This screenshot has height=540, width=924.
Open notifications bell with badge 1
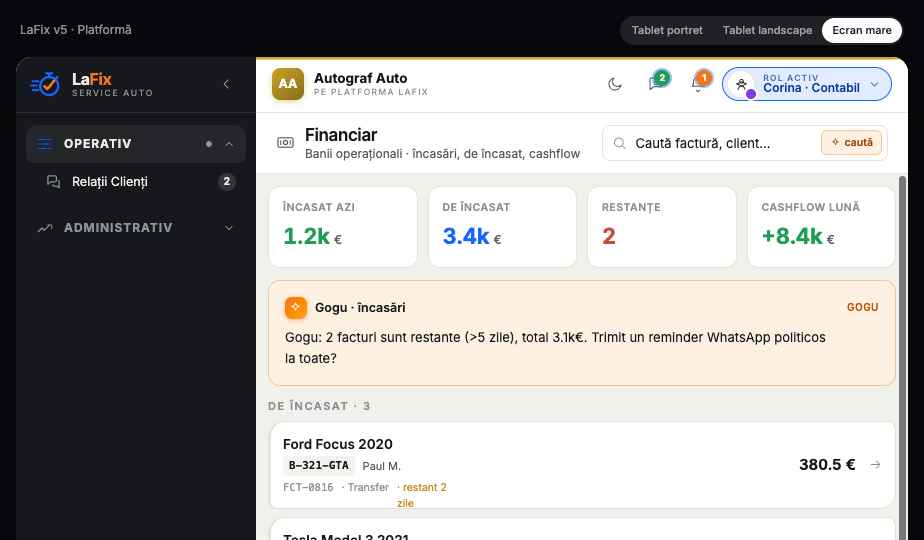pyautogui.click(x=699, y=82)
